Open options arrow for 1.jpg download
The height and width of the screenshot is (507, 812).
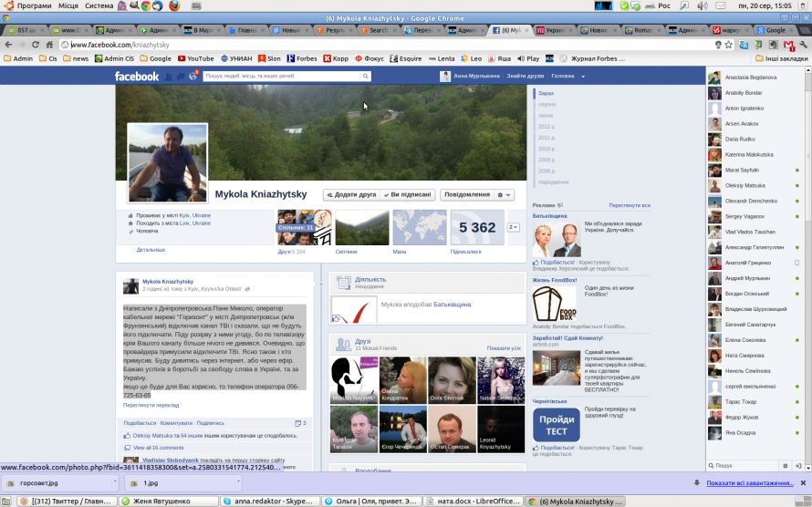coord(238,482)
